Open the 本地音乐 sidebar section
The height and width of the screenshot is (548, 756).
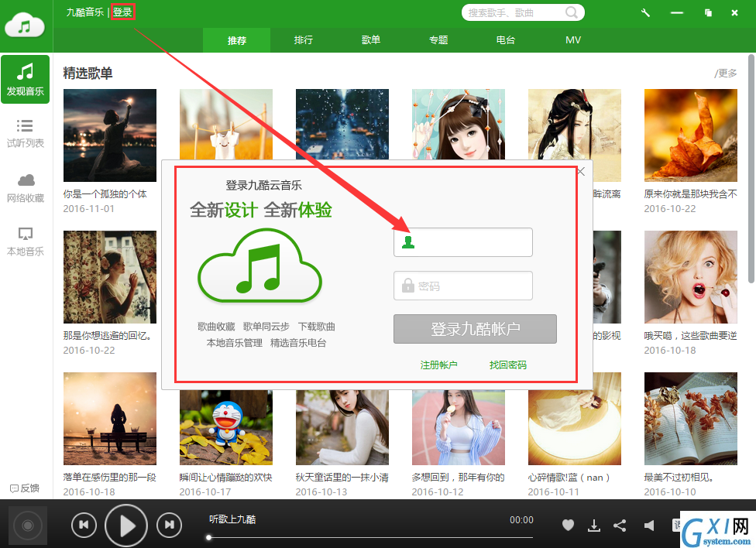point(26,241)
